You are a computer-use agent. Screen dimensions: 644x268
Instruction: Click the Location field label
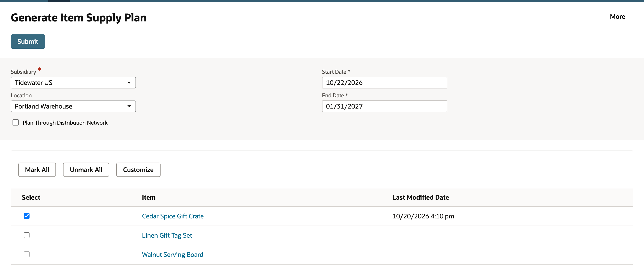[21, 96]
